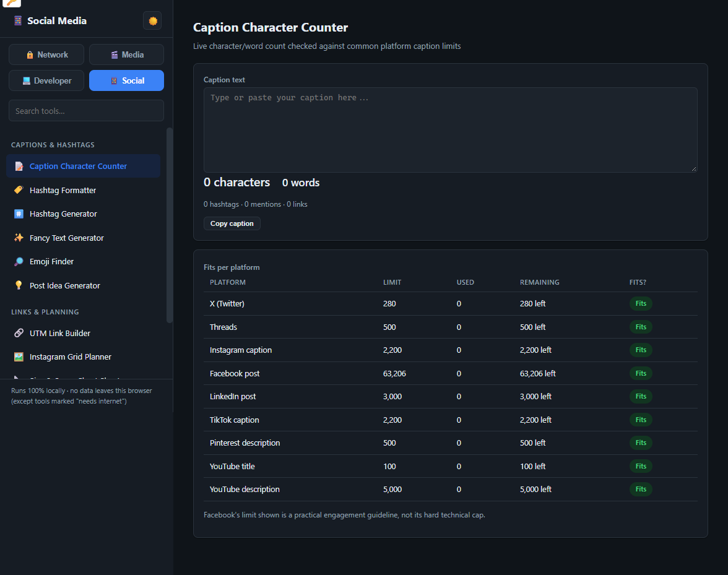The width and height of the screenshot is (728, 575).
Task: Click the REMAINING column header
Action: point(540,282)
